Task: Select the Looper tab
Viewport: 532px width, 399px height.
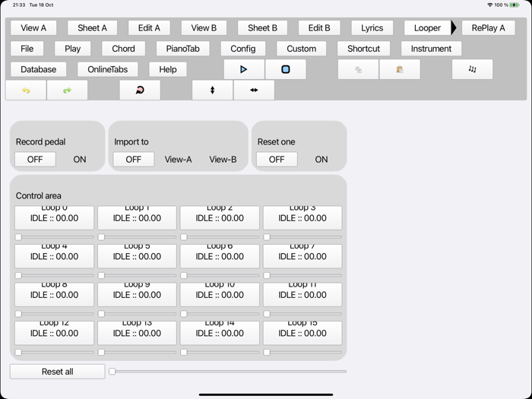Action: coord(427,28)
